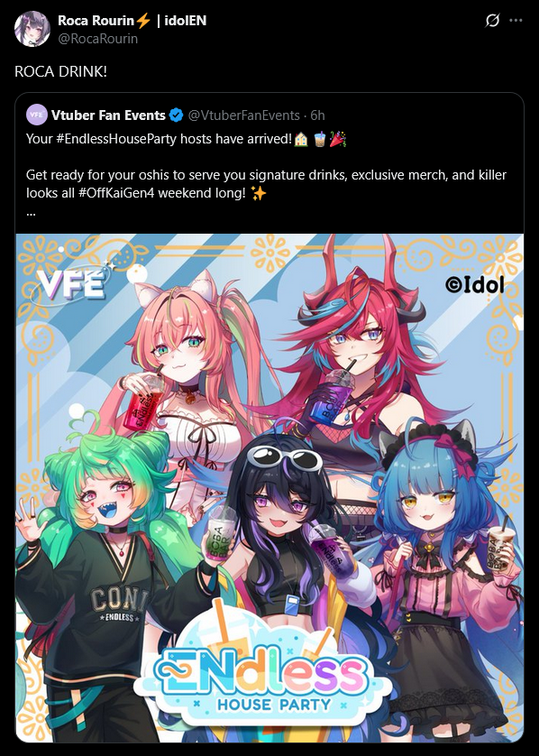Open Vtuber Fan Events account name
The height and width of the screenshot is (756, 539).
108,115
